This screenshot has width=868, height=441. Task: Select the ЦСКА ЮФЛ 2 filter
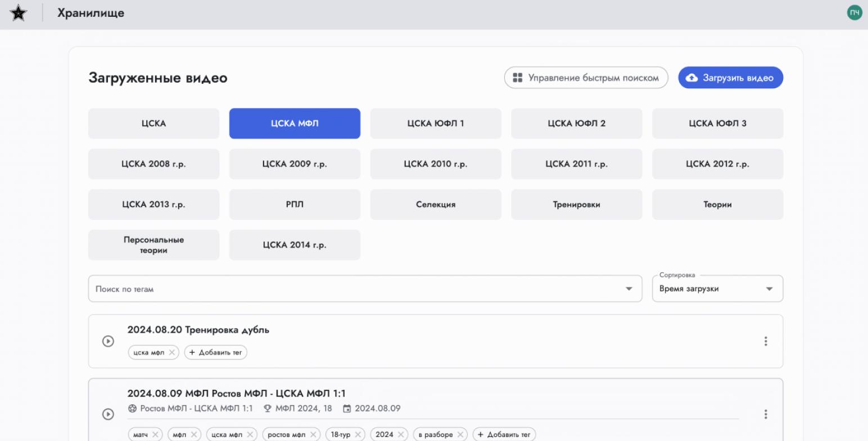coord(576,123)
